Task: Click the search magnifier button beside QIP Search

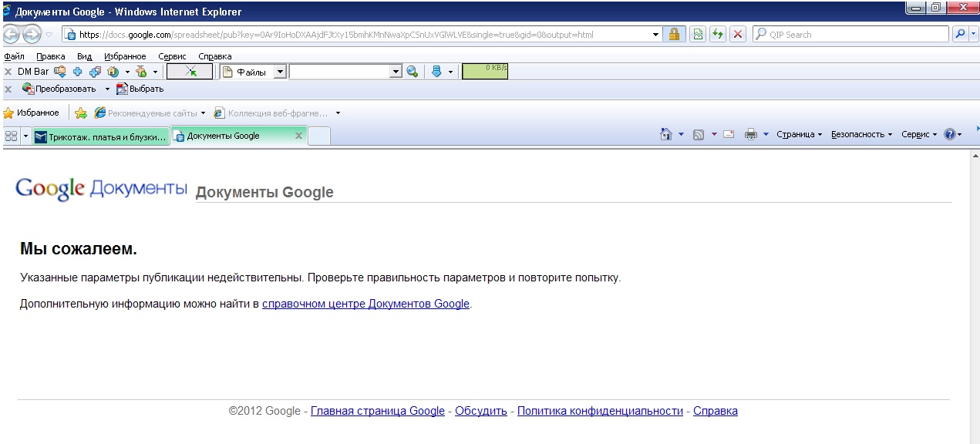Action: pyautogui.click(x=961, y=34)
